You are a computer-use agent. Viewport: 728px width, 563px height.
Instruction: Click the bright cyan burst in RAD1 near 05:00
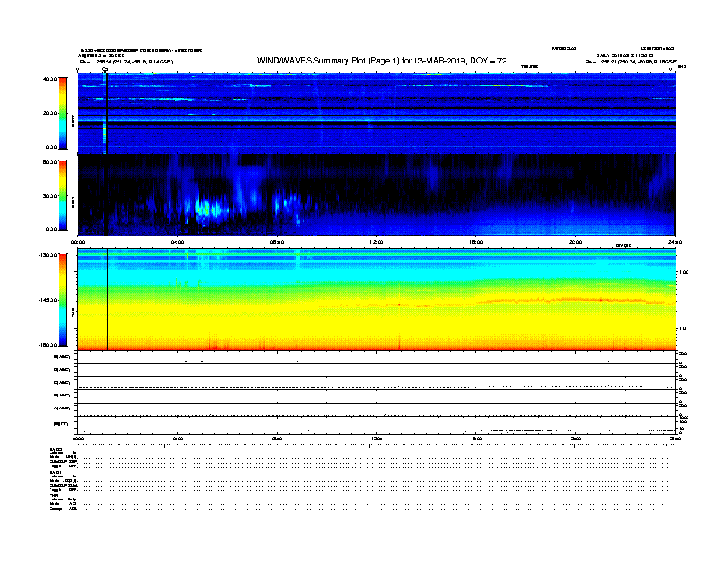click(208, 208)
